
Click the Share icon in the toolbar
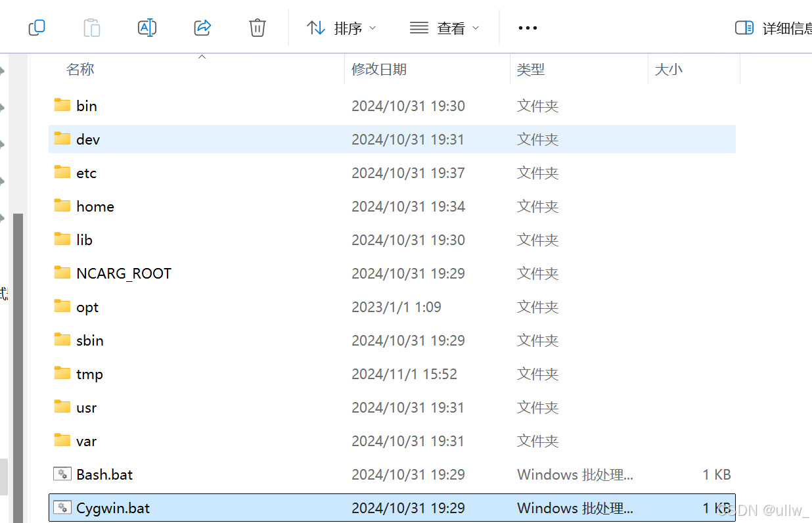point(202,28)
